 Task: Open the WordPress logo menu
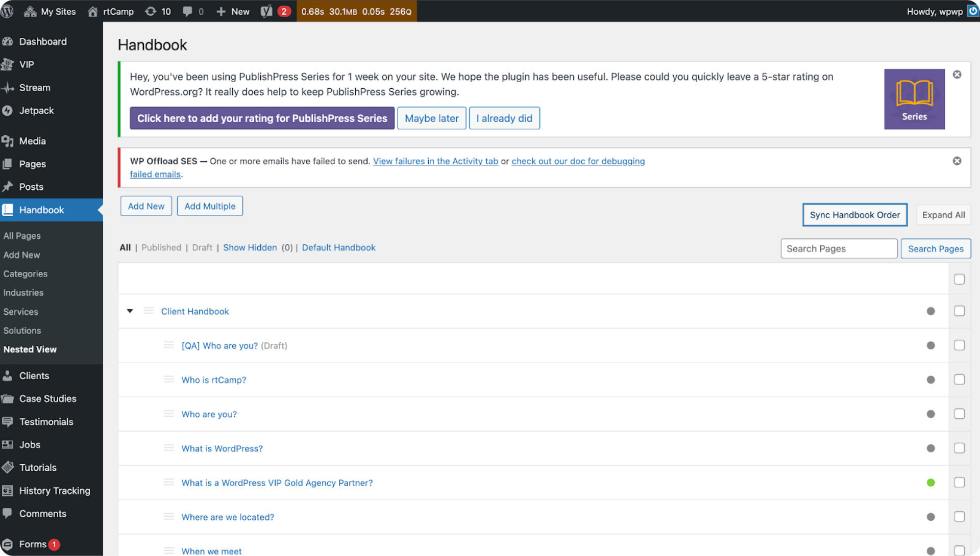pos(7,11)
